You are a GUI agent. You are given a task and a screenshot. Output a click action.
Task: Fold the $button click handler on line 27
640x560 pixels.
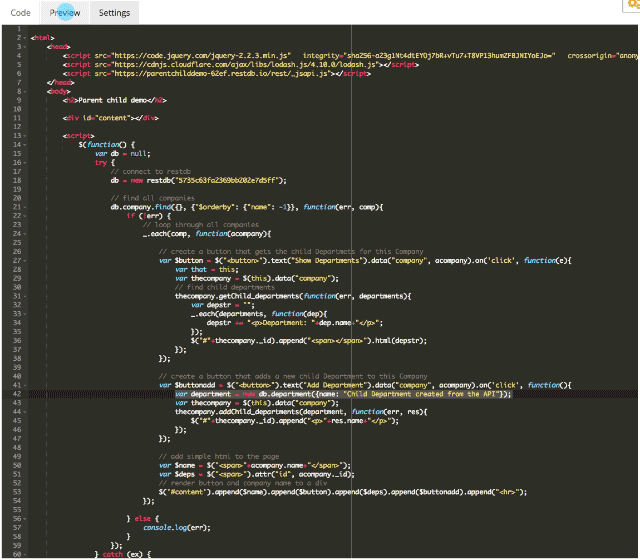point(25,260)
